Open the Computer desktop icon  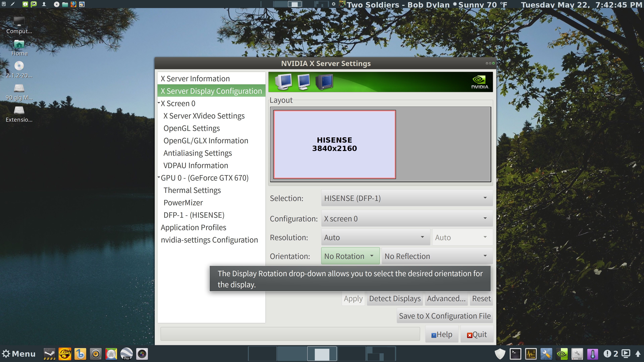coord(19,25)
